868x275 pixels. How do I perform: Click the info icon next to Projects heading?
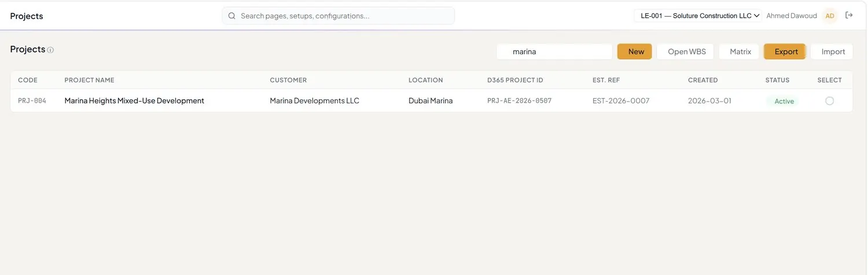pos(50,50)
